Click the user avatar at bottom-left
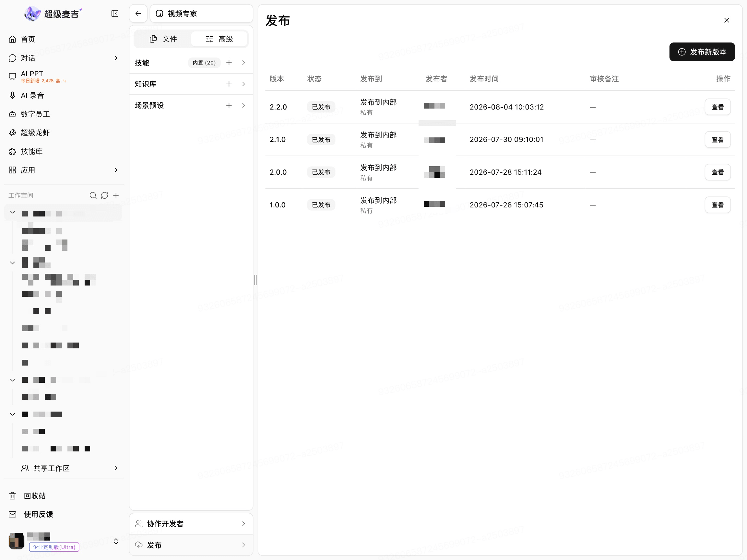 coord(17,541)
